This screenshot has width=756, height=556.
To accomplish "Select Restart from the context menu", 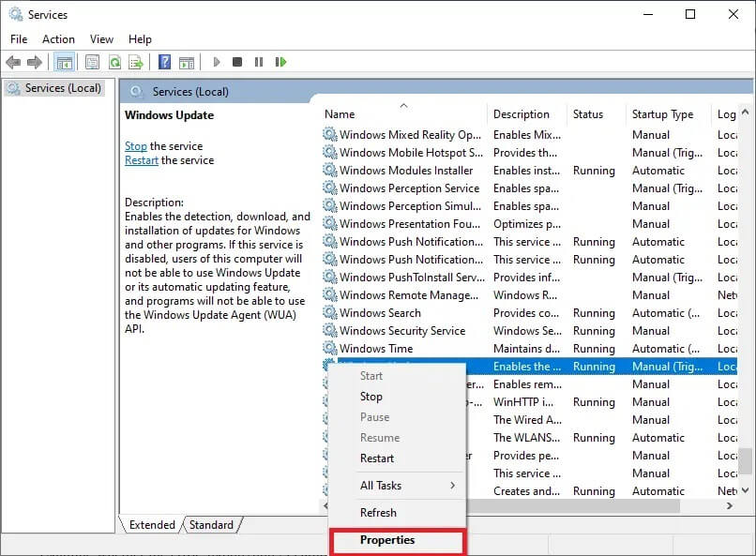I will tap(377, 458).
